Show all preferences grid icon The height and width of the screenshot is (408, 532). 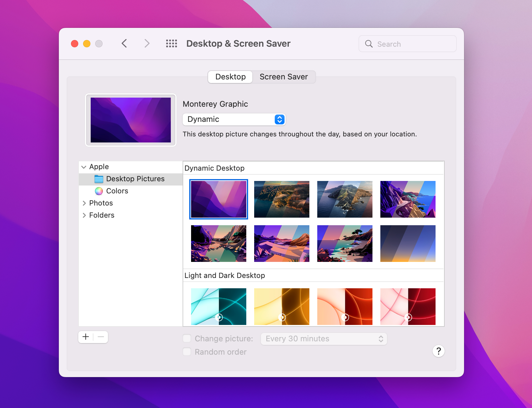coord(172,44)
